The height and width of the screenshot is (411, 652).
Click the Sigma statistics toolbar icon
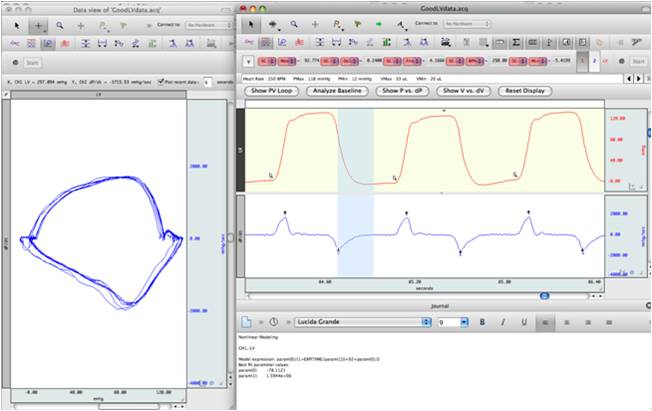tap(516, 42)
